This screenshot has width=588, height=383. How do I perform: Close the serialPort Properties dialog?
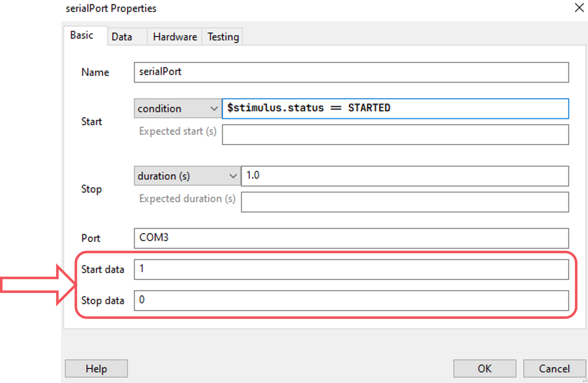[x=579, y=8]
